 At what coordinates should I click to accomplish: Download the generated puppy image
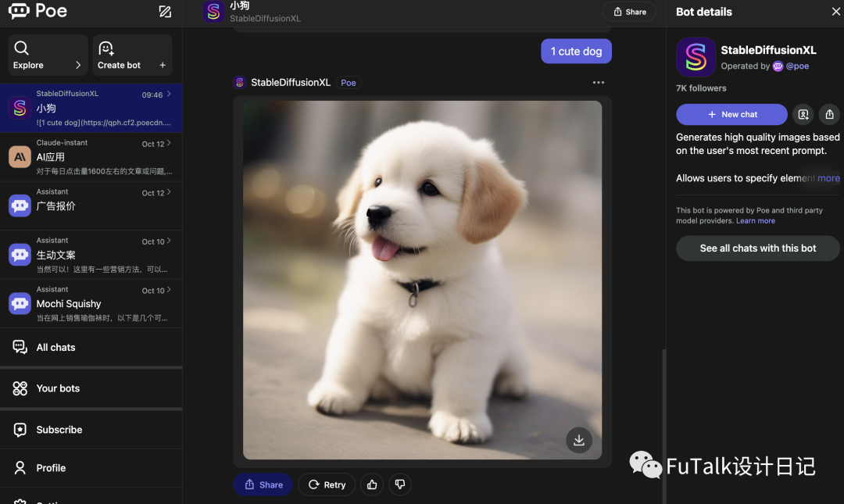[x=579, y=440]
